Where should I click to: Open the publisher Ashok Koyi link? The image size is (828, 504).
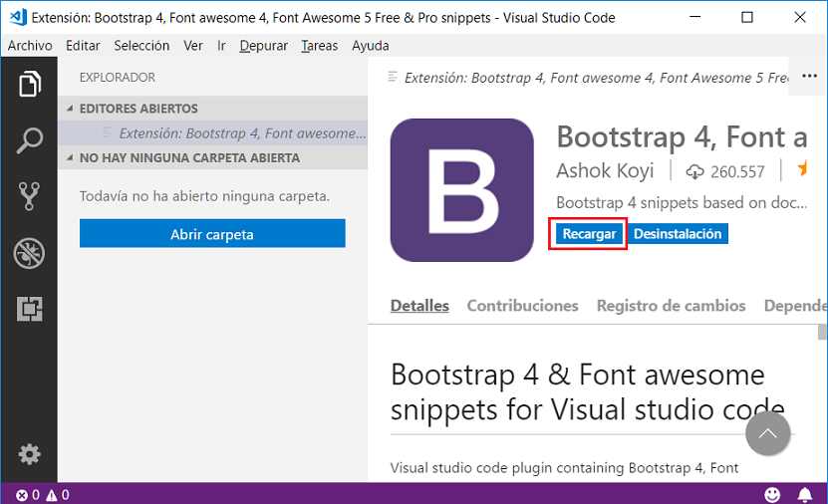605,170
